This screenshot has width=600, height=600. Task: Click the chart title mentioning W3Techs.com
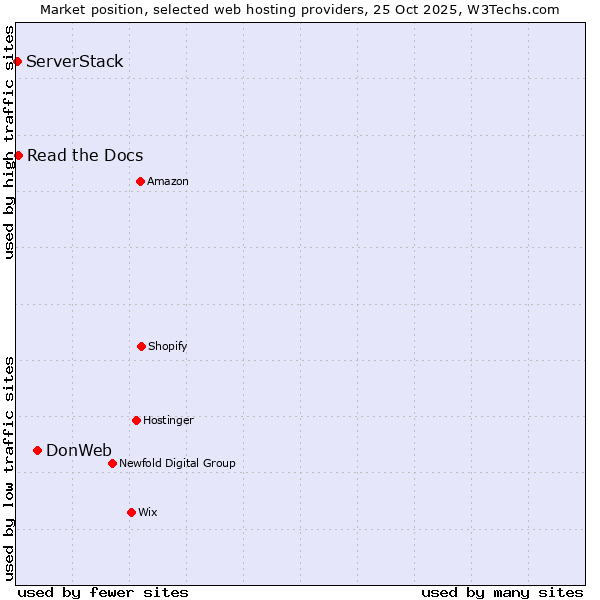[300, 9]
